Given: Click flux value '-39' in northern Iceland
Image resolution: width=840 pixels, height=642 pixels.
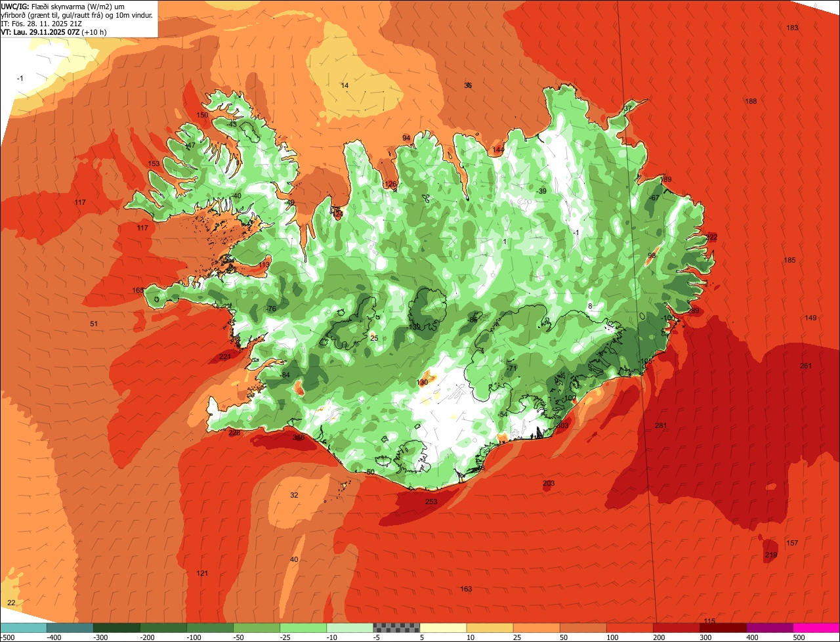Looking at the screenshot, I should [x=541, y=191].
